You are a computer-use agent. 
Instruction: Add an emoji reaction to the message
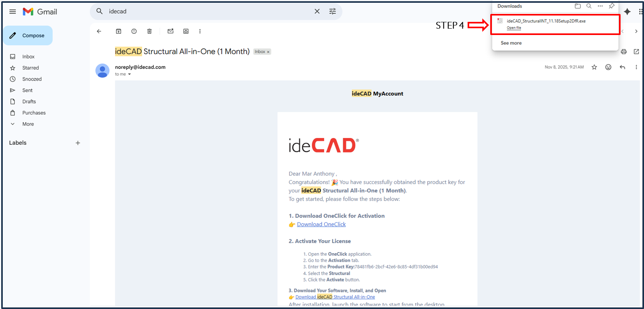[608, 67]
